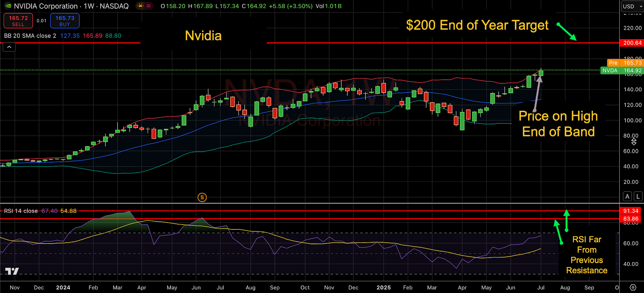644x293 pixels.
Task: Click the orange Pre 165.73 price label
Action: [x=625, y=63]
